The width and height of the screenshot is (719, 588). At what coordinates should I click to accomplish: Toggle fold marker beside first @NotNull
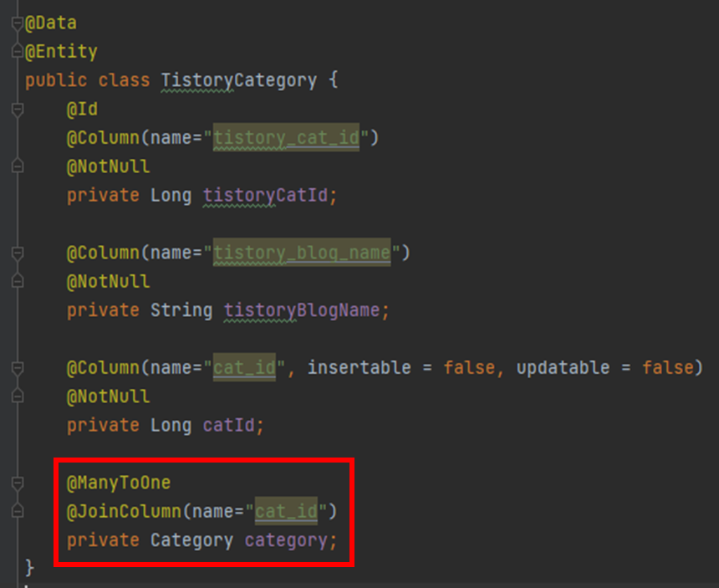(18, 166)
